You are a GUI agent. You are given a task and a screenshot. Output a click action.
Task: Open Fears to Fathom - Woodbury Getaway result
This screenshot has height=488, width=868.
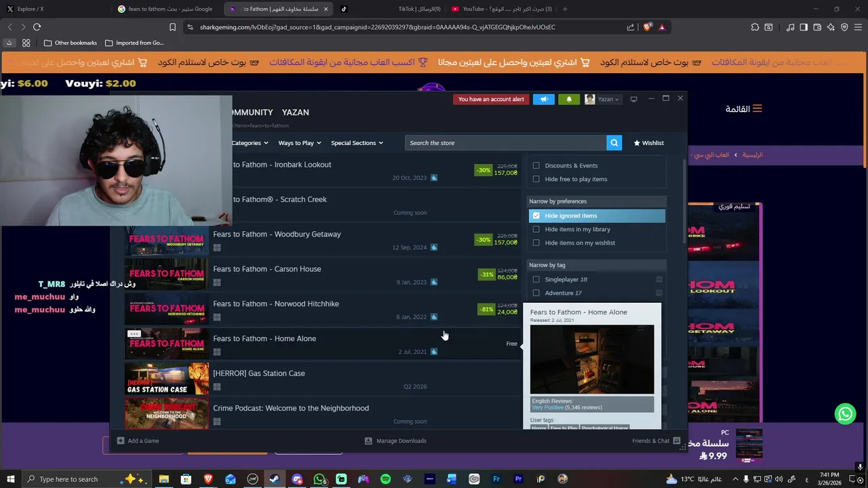point(322,239)
